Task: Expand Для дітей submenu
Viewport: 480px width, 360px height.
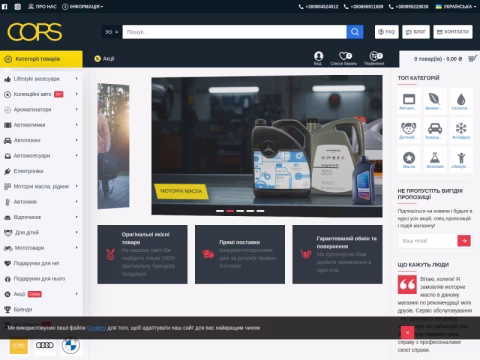Action: coord(77,232)
